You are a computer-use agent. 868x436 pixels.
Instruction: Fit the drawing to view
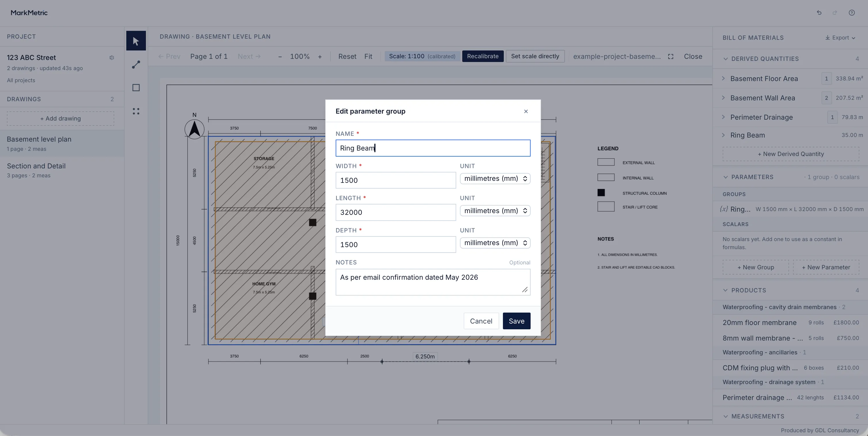(368, 57)
